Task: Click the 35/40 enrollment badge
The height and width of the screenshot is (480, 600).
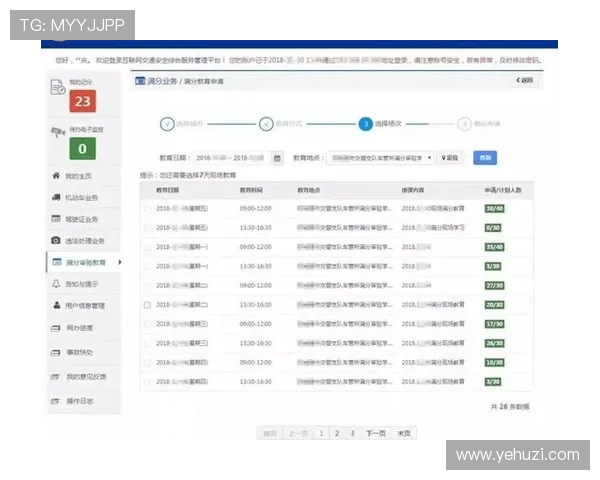Action: pyautogui.click(x=494, y=247)
